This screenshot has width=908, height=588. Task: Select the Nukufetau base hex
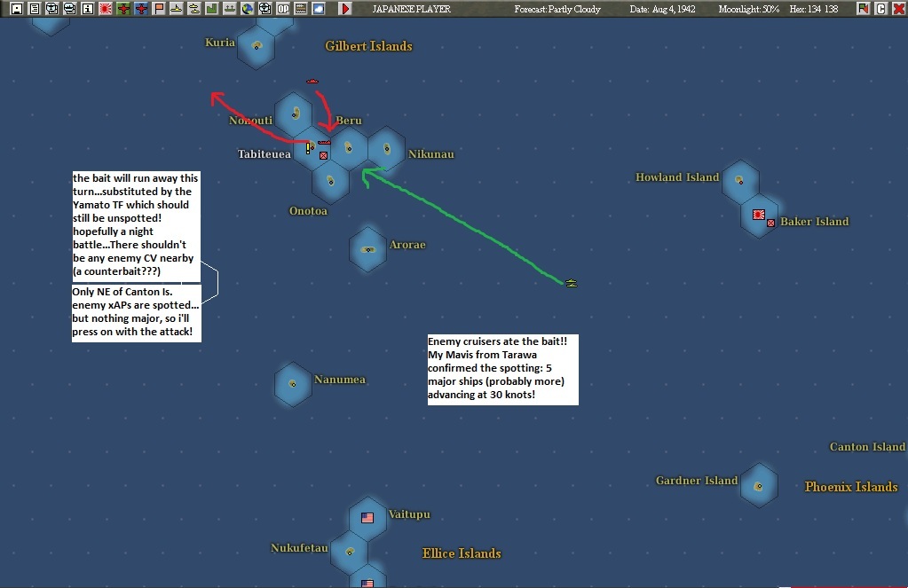point(349,553)
